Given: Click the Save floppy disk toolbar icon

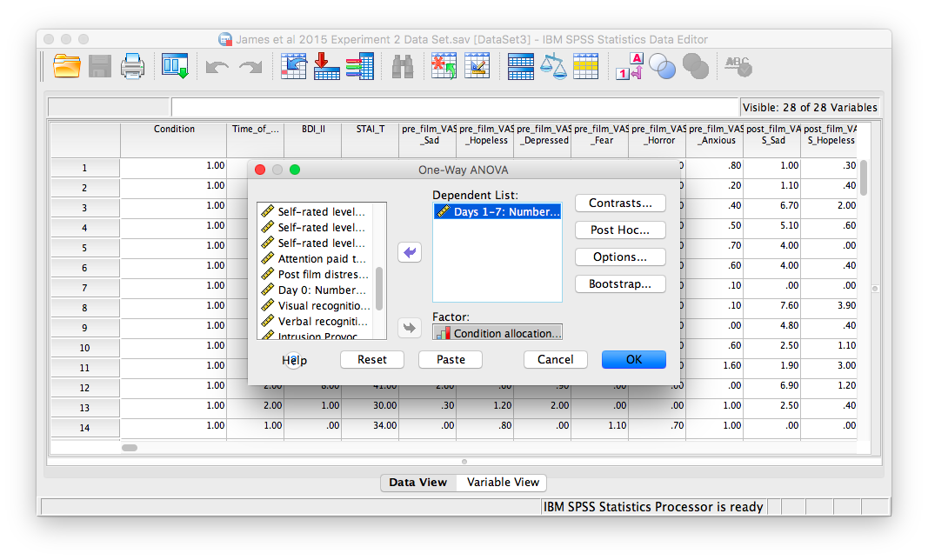Looking at the screenshot, I should [x=99, y=66].
